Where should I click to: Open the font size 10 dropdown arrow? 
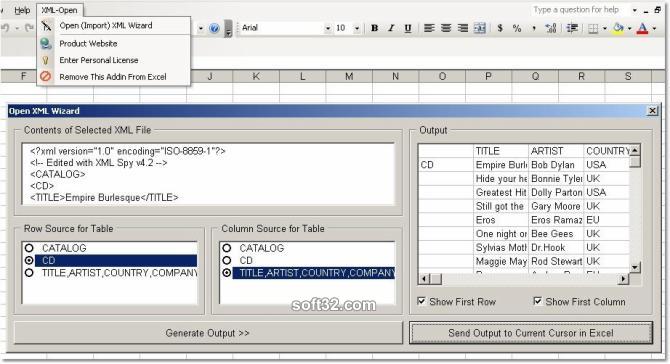357,29
